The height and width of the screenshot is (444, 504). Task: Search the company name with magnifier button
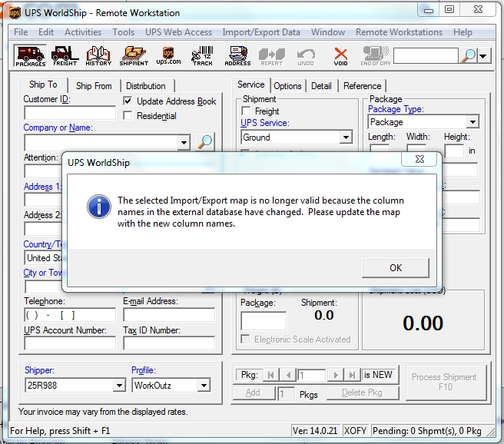[205, 141]
